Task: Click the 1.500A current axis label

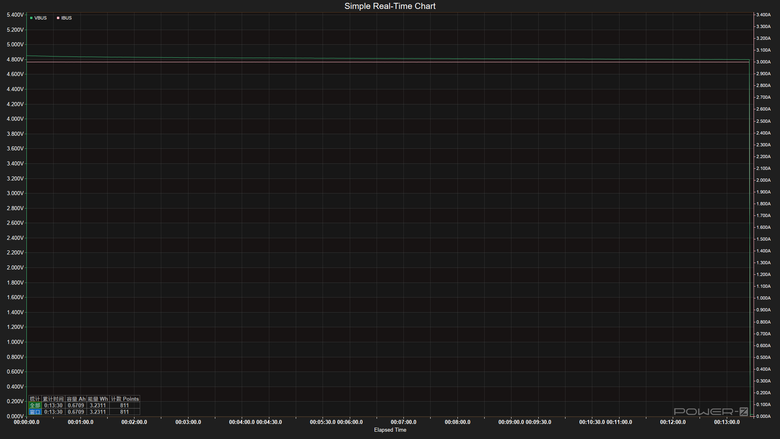Action: [x=763, y=239]
